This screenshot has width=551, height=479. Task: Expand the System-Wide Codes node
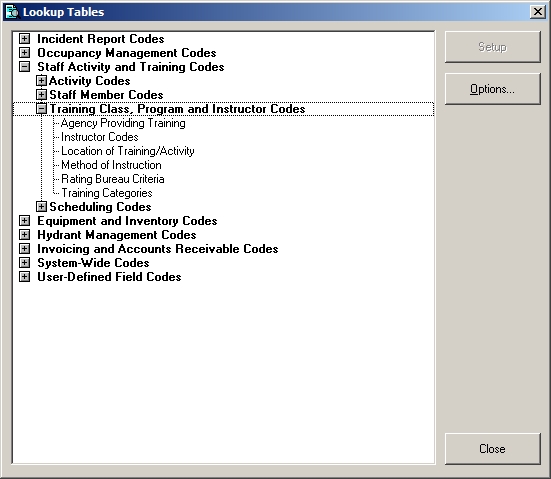[24, 263]
